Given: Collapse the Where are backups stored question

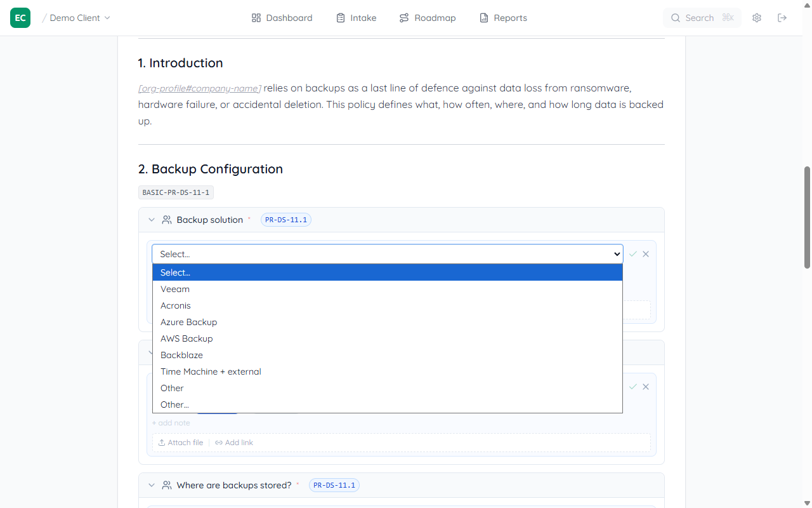Looking at the screenshot, I should (152, 485).
